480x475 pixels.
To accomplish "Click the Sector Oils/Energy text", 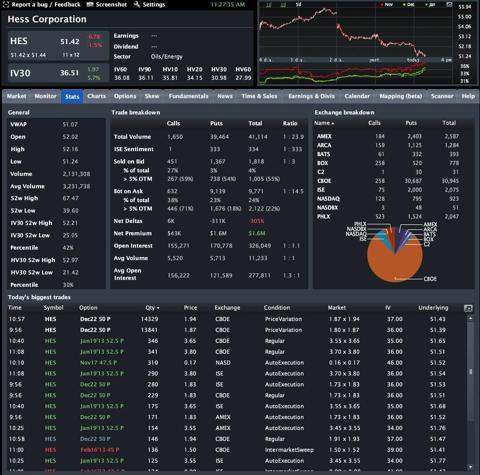I will pos(167,57).
